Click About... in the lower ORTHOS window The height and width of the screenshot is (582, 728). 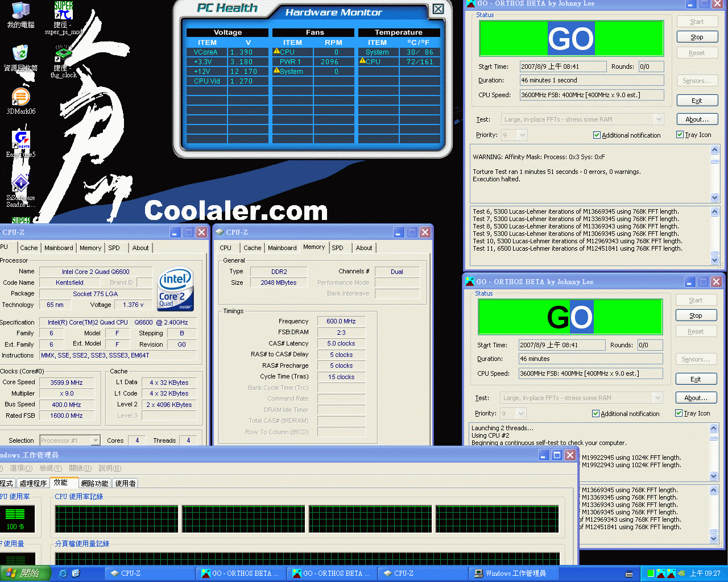pyautogui.click(x=696, y=398)
